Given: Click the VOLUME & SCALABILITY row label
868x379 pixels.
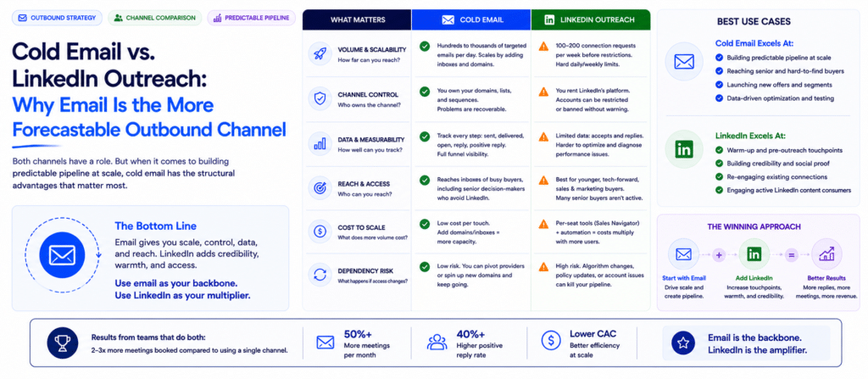Looking at the screenshot, I should click(x=371, y=50).
